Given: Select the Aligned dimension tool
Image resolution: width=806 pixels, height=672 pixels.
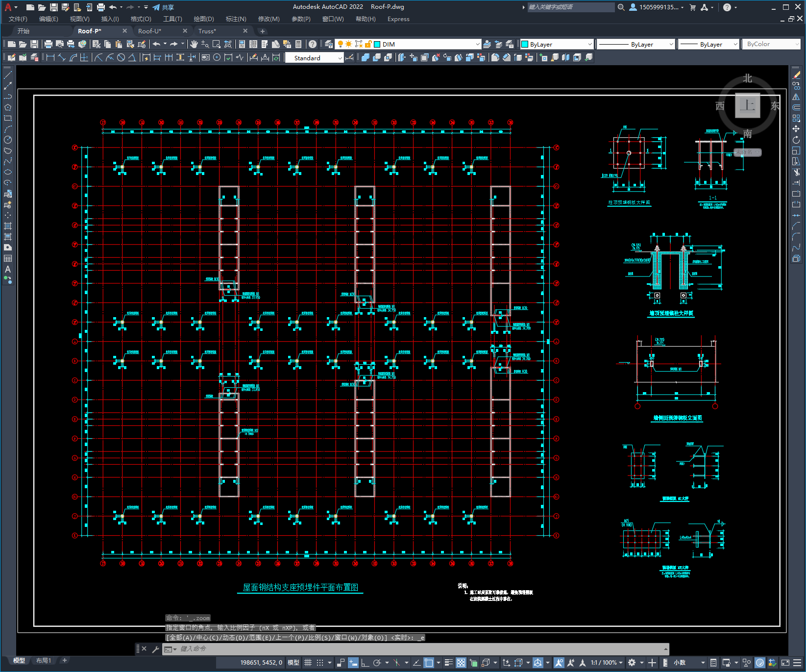Looking at the screenshot, I should [x=62, y=57].
